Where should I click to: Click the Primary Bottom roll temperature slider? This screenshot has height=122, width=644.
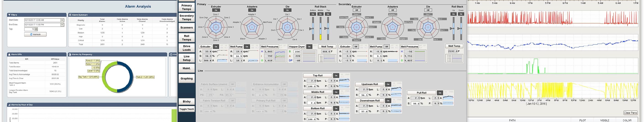313,28
